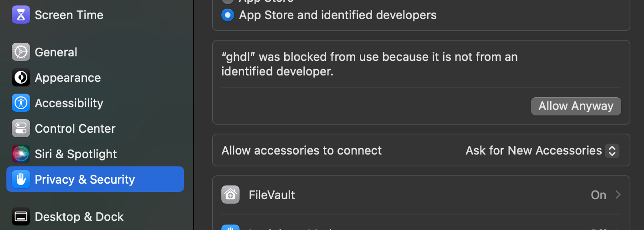This screenshot has height=230, width=644.
Task: Go to Siri & Spotlight text label
Action: pos(76,154)
